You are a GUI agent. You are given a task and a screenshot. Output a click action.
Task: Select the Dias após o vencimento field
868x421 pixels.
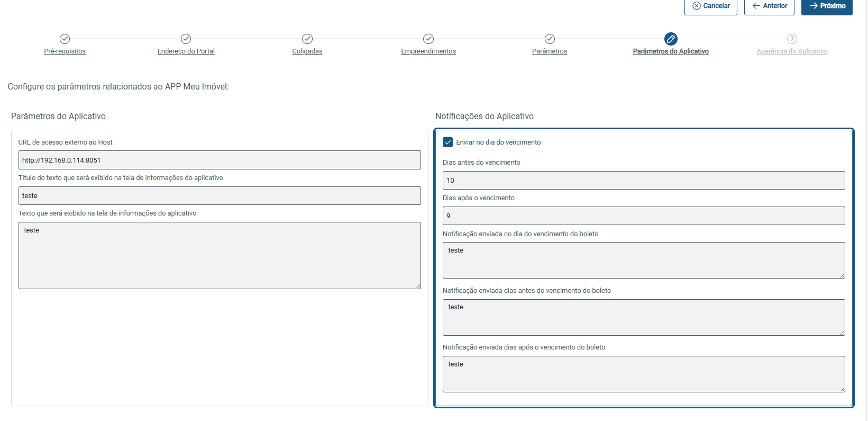[x=644, y=216]
